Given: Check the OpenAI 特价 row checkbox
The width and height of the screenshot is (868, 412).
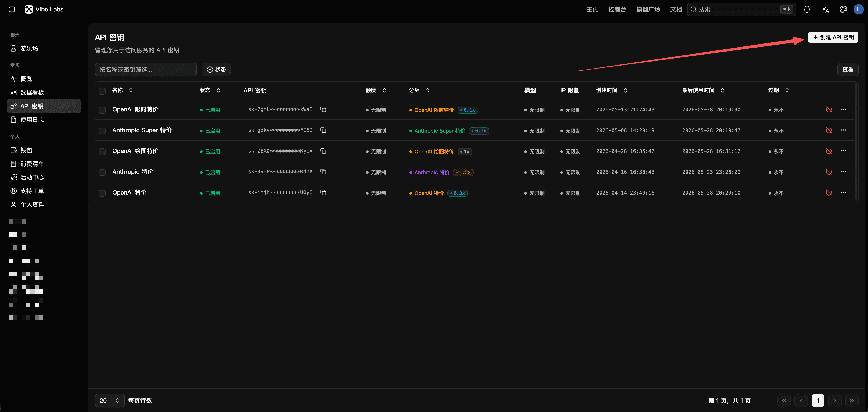Looking at the screenshot, I should pyautogui.click(x=102, y=193).
